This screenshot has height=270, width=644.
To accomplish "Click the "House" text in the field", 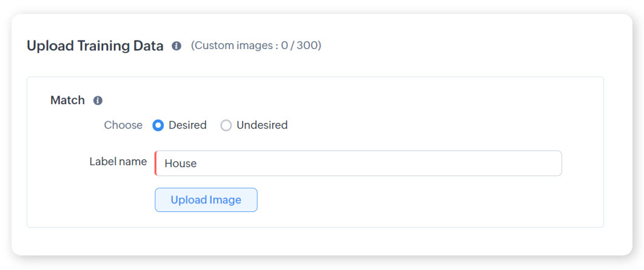I will 181,163.
